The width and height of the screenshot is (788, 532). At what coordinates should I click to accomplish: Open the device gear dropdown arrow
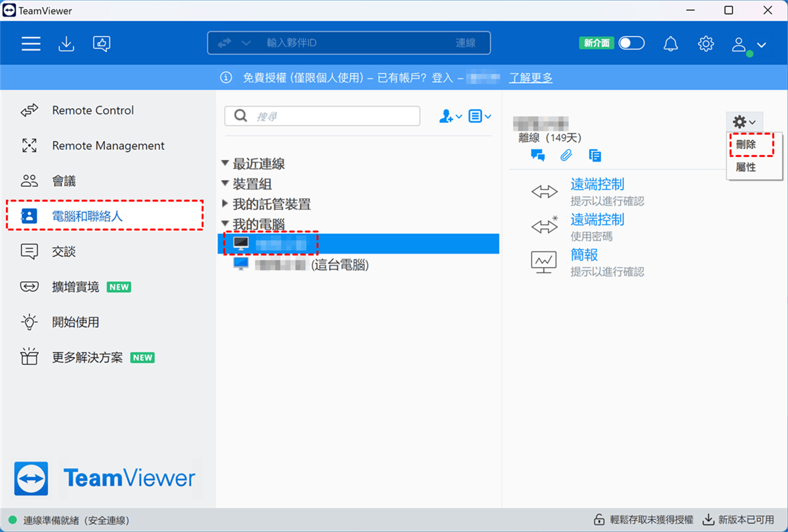coord(753,122)
